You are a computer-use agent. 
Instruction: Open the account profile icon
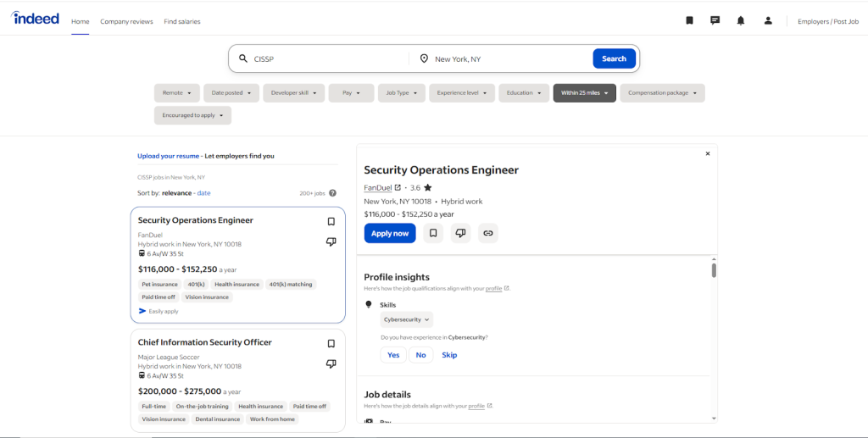point(768,20)
